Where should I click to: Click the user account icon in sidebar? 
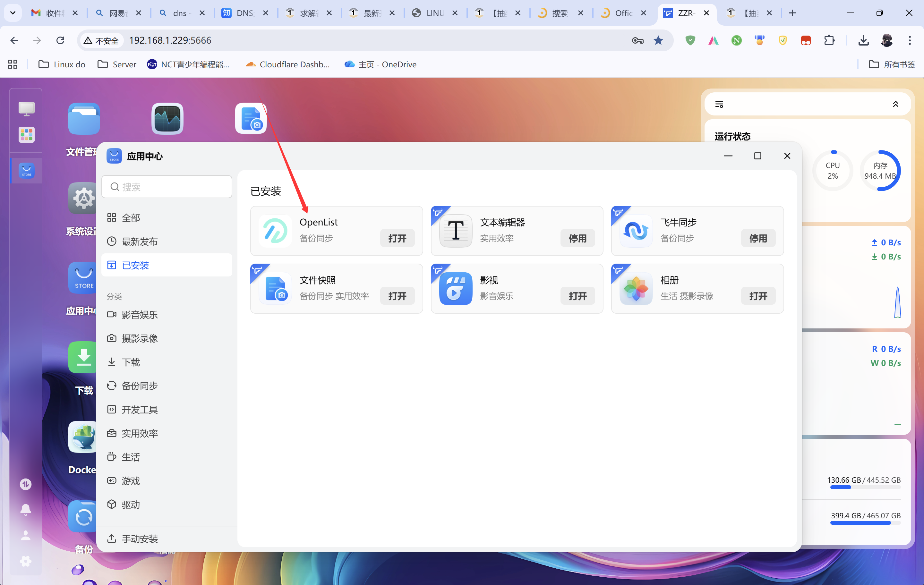[26, 535]
